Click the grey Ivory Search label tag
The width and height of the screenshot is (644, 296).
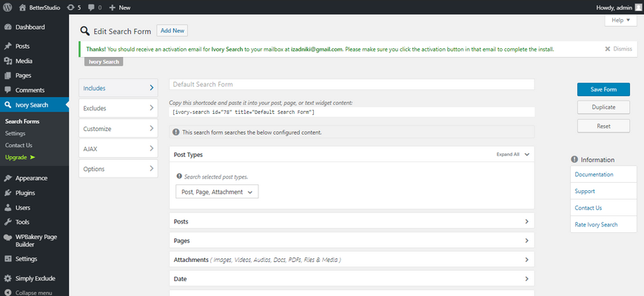[x=104, y=61]
